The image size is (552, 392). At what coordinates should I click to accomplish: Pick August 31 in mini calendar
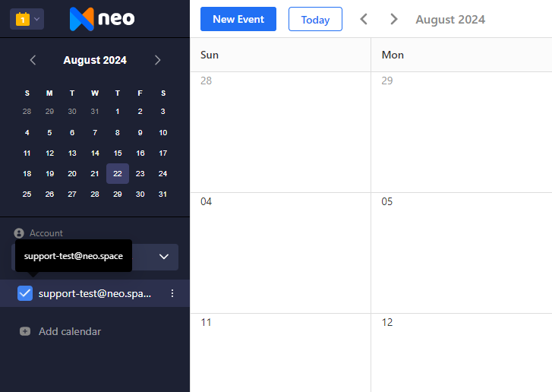162,194
